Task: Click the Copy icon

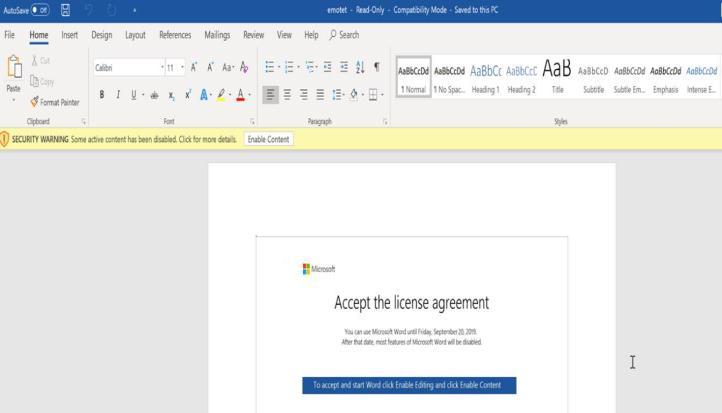Action: 35,81
